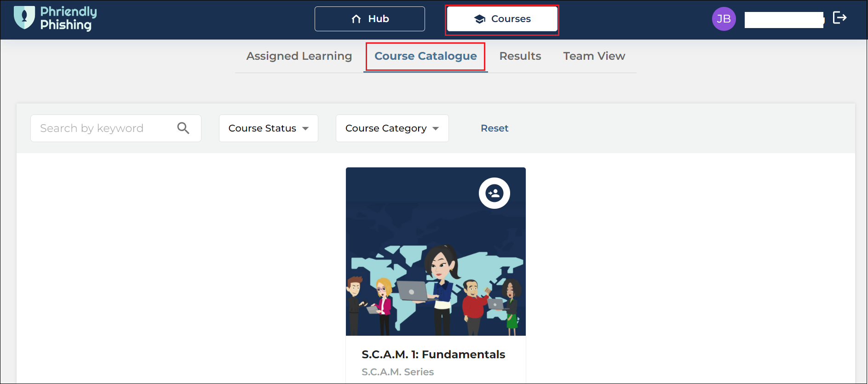Click the magnifying glass search icon
Image resolution: width=868 pixels, height=384 pixels.
[x=183, y=128]
